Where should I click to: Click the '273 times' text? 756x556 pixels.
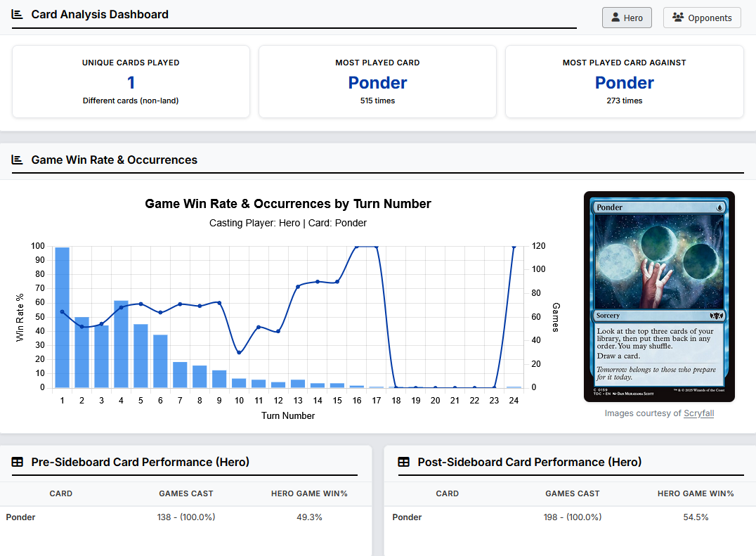(625, 101)
